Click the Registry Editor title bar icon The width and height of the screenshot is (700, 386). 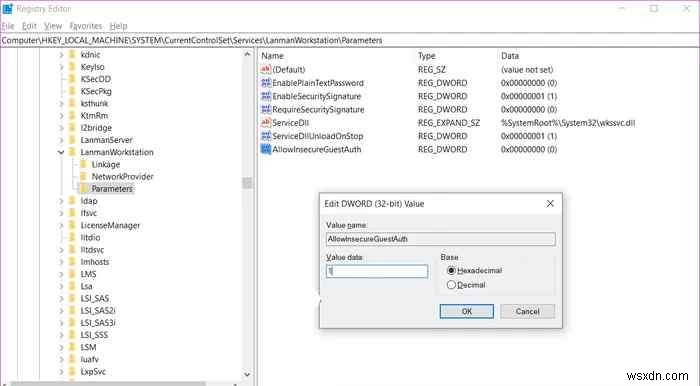[x=7, y=8]
